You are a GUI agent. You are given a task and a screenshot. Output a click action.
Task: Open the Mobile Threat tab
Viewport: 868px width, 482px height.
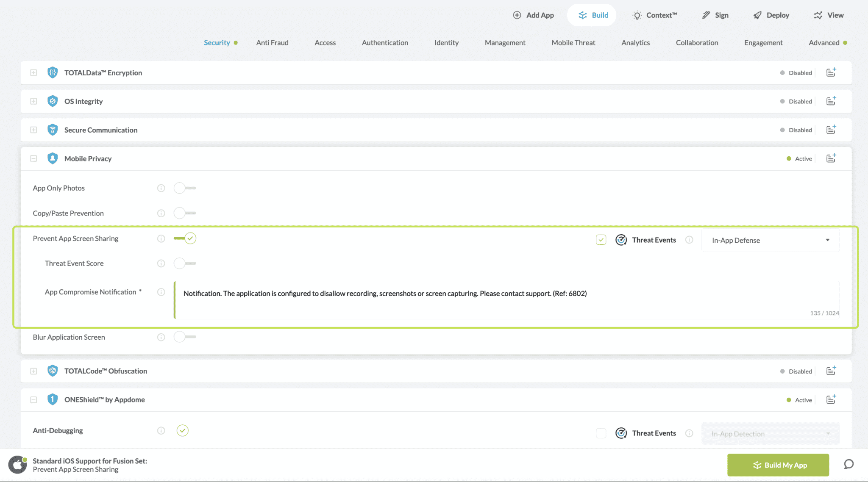click(x=573, y=43)
